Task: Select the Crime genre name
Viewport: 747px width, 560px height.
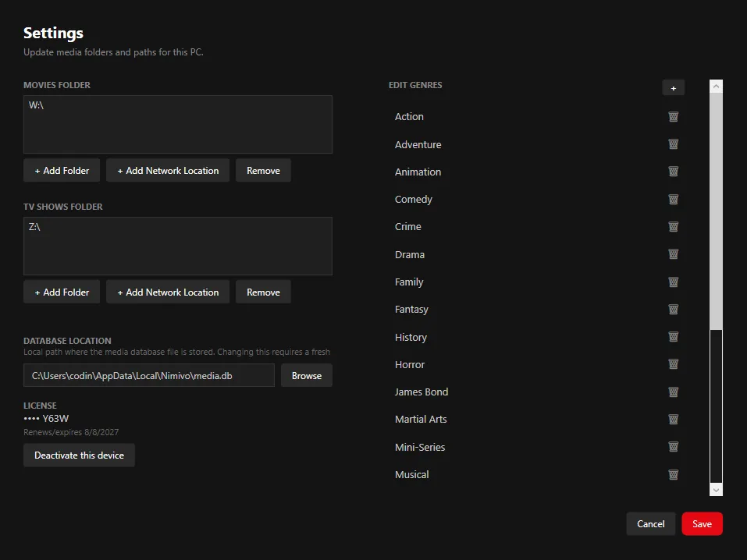Action: point(407,227)
